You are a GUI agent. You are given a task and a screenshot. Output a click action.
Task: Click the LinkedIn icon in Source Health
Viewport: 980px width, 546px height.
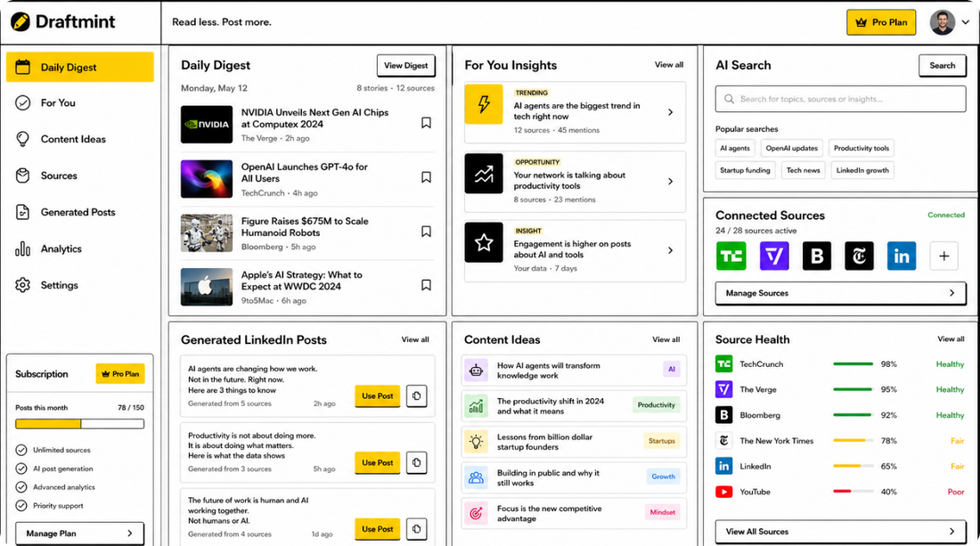tap(723, 466)
